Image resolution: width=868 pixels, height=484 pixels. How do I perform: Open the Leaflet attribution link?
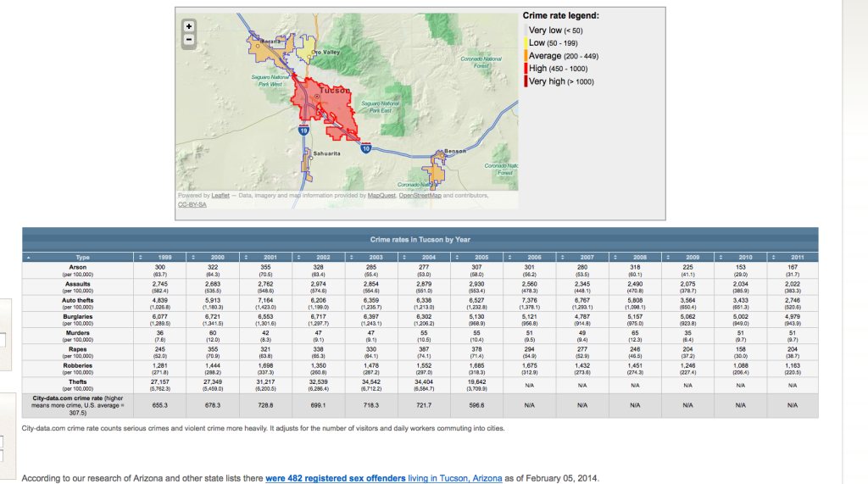(x=220, y=196)
